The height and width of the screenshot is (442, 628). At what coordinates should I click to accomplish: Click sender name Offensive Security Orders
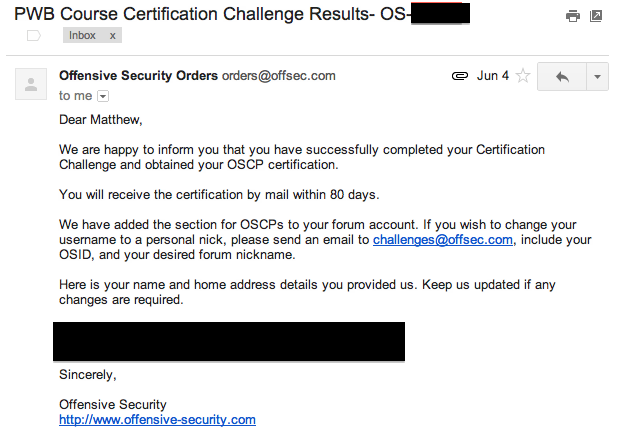click(138, 75)
